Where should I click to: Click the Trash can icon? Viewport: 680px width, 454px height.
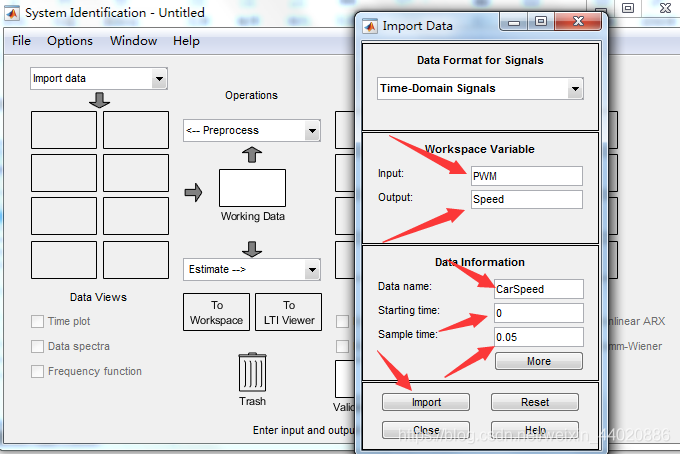pos(252,372)
